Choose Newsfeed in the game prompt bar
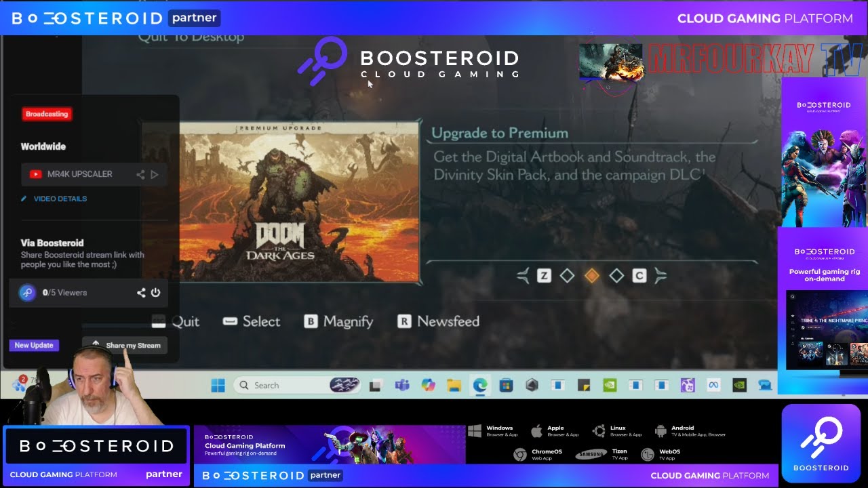The image size is (868, 488). 439,321
